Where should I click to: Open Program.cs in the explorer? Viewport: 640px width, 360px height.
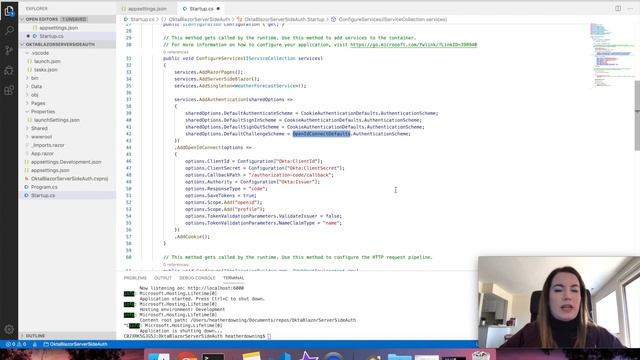[44, 187]
